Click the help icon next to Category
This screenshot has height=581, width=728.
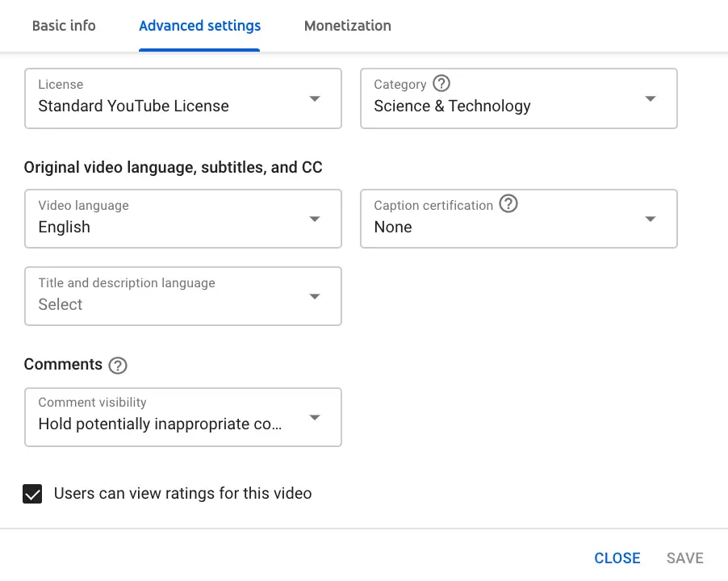coord(441,84)
